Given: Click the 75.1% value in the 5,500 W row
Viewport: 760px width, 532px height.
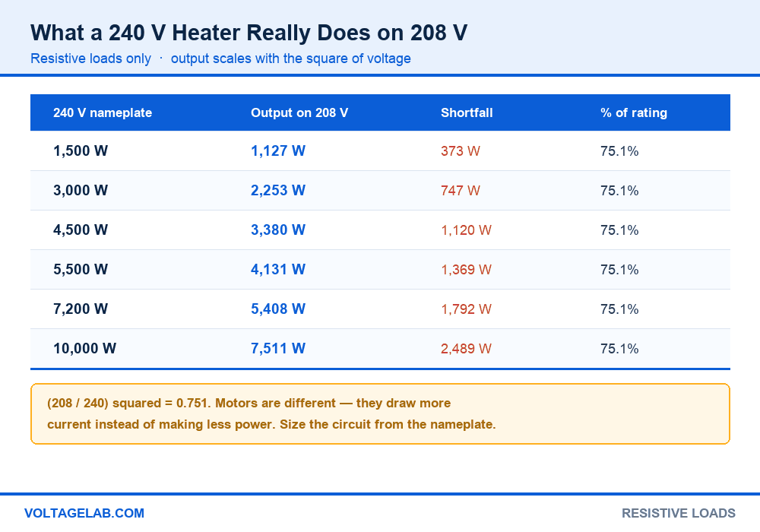Looking at the screenshot, I should [x=619, y=270].
